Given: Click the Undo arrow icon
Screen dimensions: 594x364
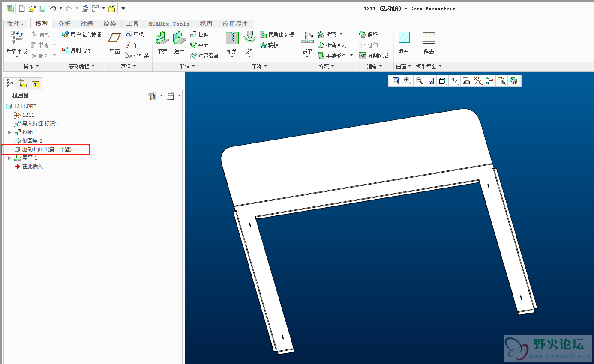Looking at the screenshot, I should [x=53, y=9].
